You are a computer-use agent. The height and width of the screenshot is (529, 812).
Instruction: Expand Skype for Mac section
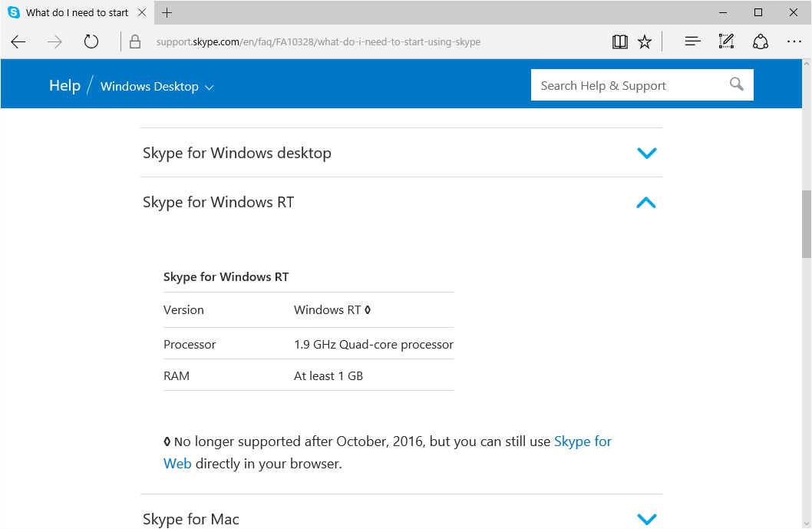[646, 519]
